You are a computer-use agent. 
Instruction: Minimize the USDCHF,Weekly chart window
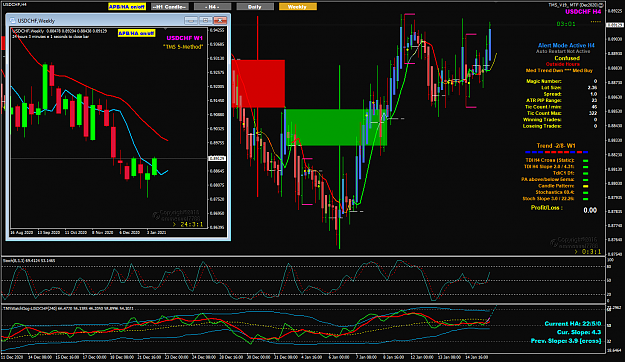click(191, 20)
